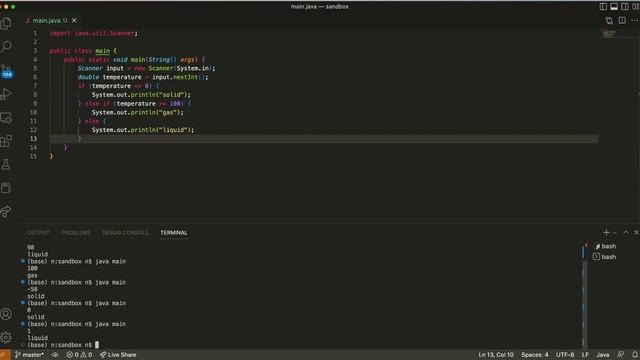Open the Manage settings gear
Viewport: 640px width, 360px height.
[6, 337]
